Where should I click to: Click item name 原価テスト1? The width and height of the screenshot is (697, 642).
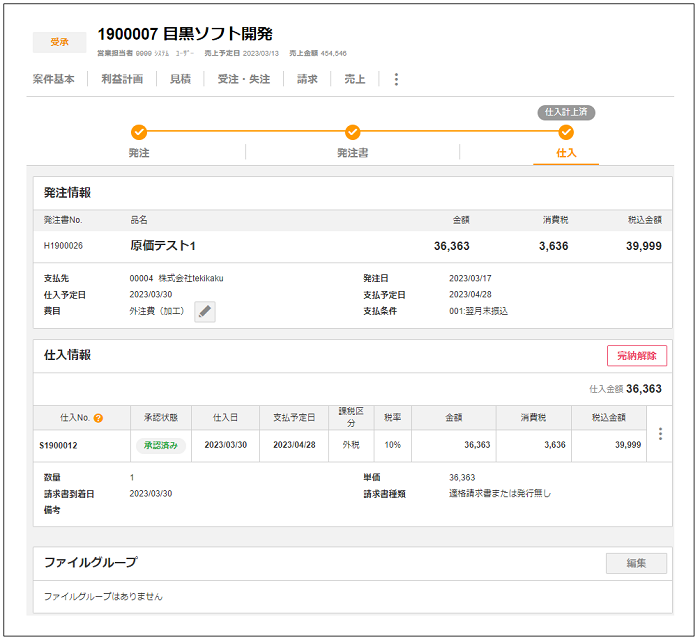[163, 246]
